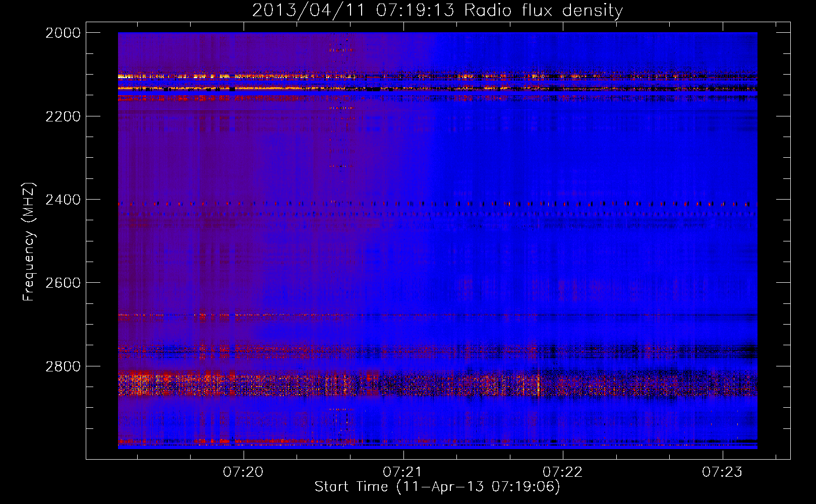Click the 07:23 time tick label
Viewport: 816px width, 504px height.
[722, 472]
